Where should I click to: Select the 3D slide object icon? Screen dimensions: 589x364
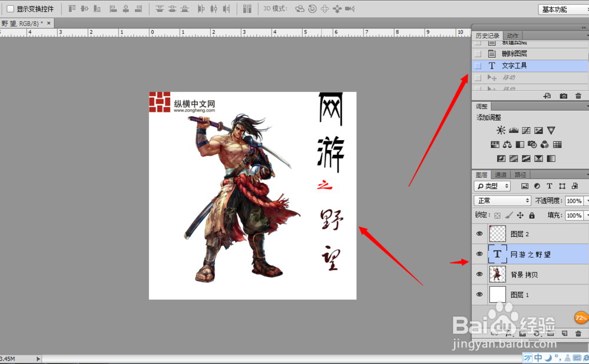click(x=337, y=9)
